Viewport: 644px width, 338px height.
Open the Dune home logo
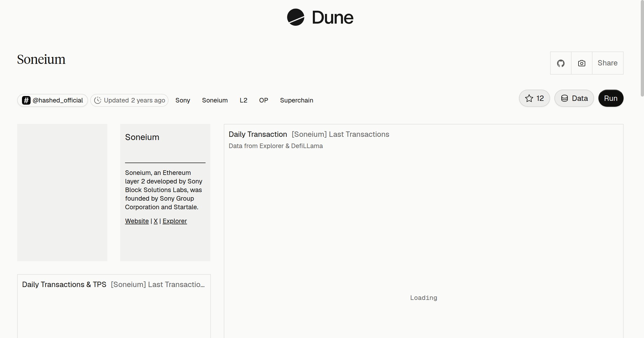320,17
